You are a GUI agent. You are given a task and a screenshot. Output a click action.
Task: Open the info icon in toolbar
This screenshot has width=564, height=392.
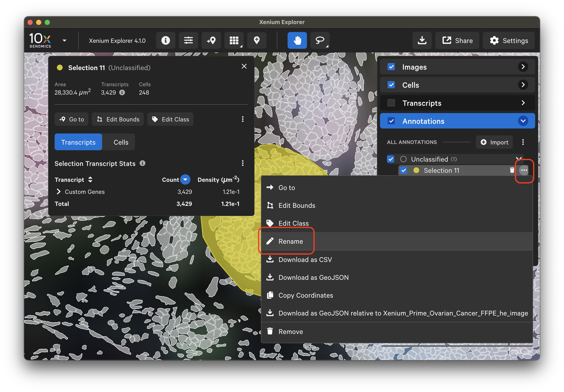[165, 40]
